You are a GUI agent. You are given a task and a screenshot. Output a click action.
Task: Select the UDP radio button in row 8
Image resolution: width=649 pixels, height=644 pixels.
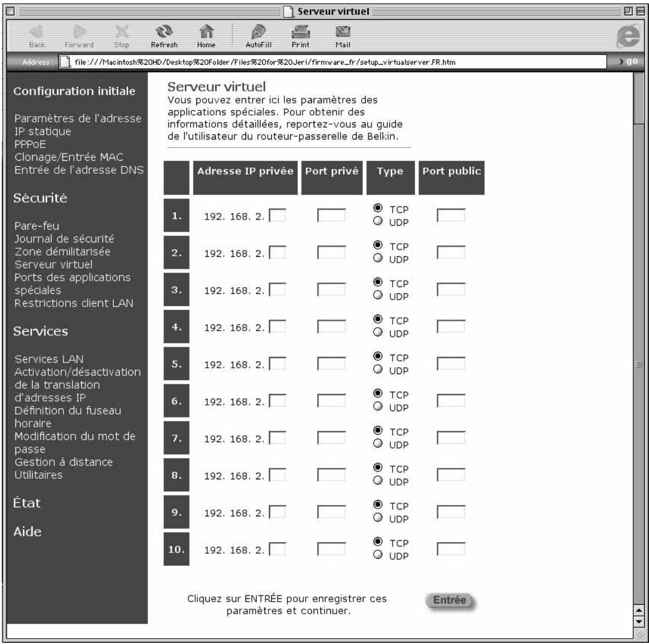coord(378,480)
